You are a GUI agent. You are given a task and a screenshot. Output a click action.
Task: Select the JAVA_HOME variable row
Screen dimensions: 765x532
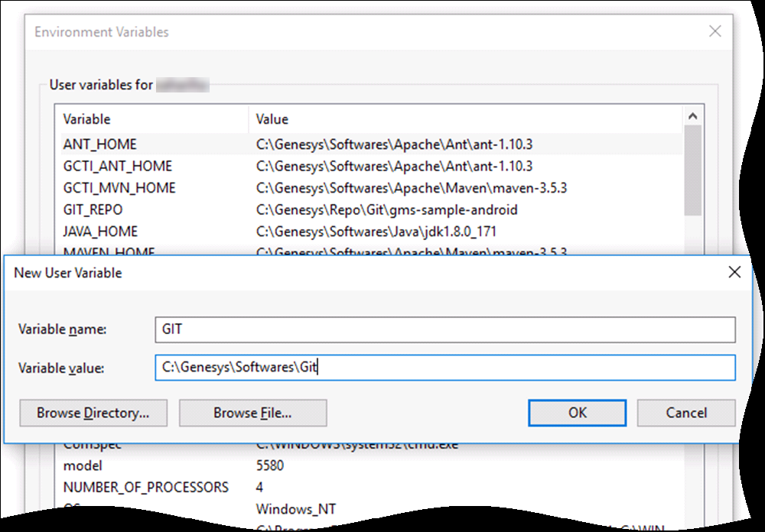click(100, 231)
